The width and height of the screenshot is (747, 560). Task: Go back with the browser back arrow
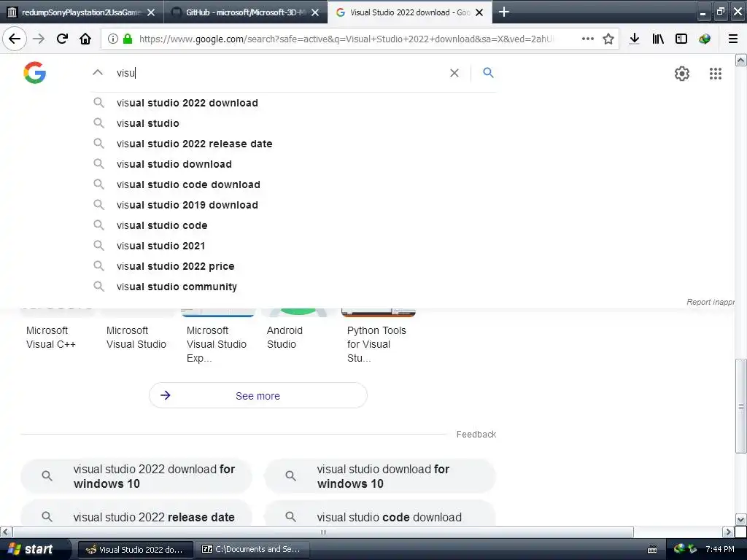pos(15,39)
